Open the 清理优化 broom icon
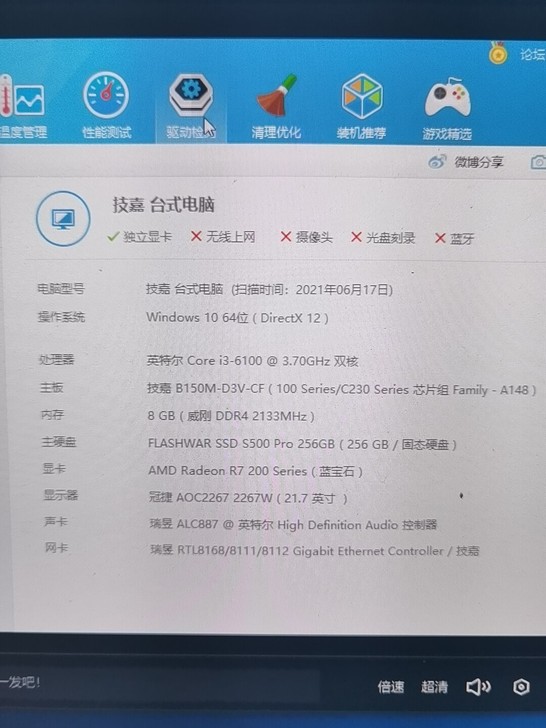 pyautogui.click(x=277, y=95)
